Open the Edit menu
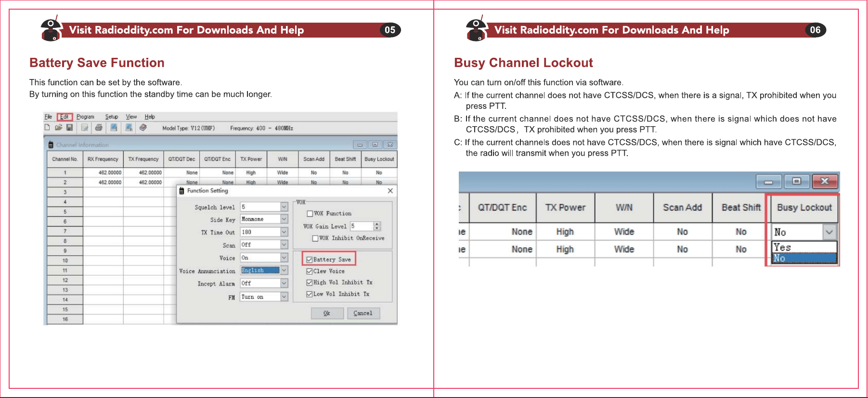868x398 pixels. (x=65, y=117)
